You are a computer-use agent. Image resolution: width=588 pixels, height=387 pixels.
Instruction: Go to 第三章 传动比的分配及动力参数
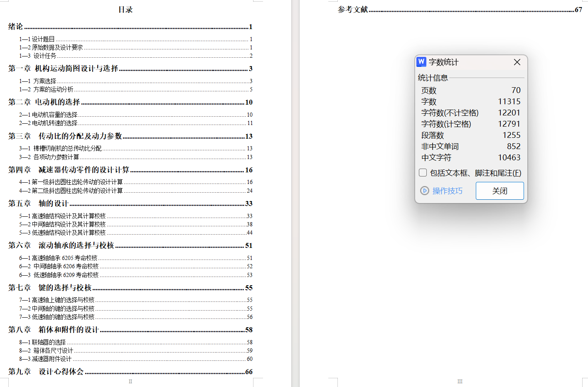[130, 136]
